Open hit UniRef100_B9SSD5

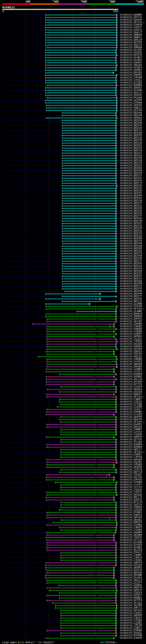131,42
